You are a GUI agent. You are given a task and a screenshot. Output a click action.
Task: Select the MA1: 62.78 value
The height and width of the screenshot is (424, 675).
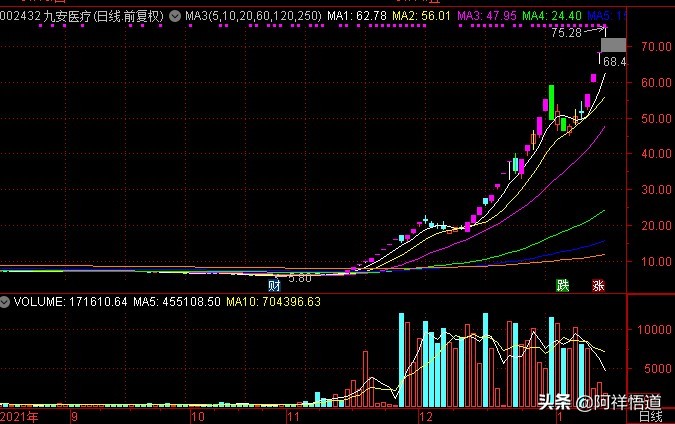pyautogui.click(x=356, y=16)
